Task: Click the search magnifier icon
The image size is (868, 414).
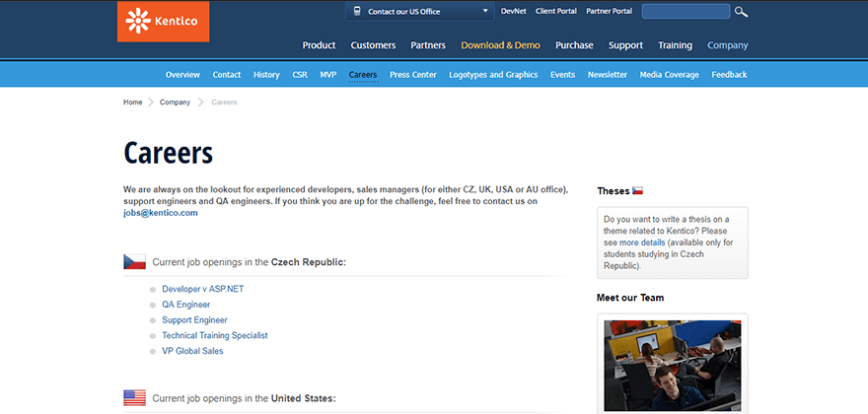Action: tap(741, 12)
